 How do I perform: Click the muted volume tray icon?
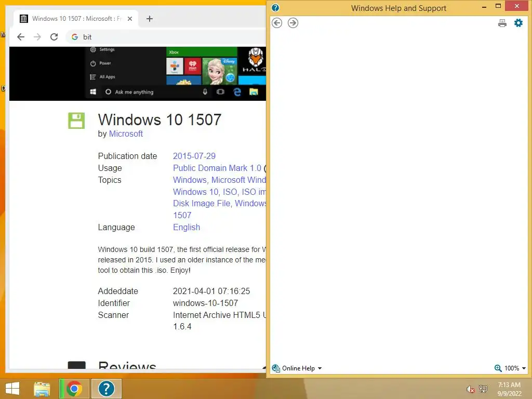[x=470, y=389]
